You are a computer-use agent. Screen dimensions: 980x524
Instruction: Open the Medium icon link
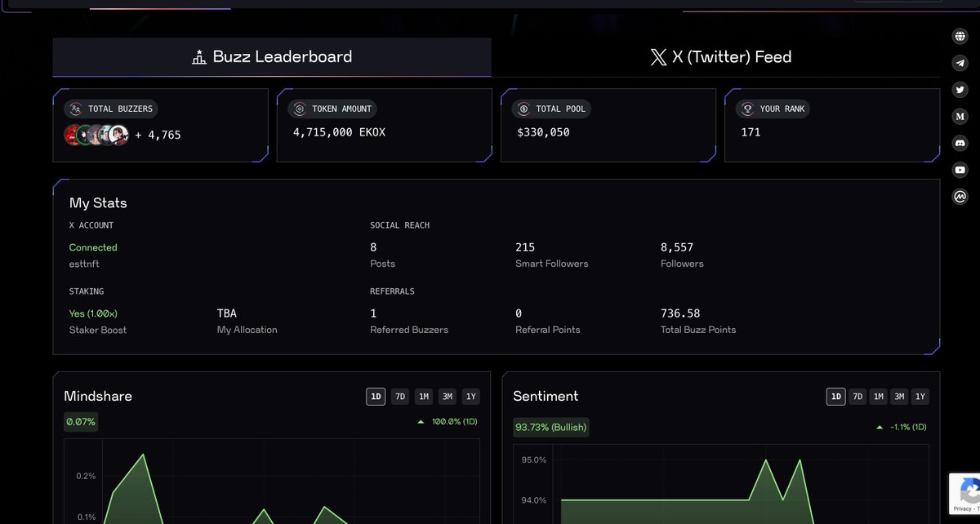click(960, 117)
